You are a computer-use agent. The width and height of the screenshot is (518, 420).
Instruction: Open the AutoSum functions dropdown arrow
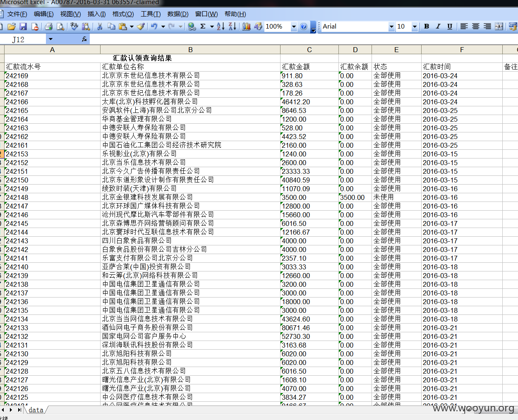pyautogui.click(x=212, y=27)
